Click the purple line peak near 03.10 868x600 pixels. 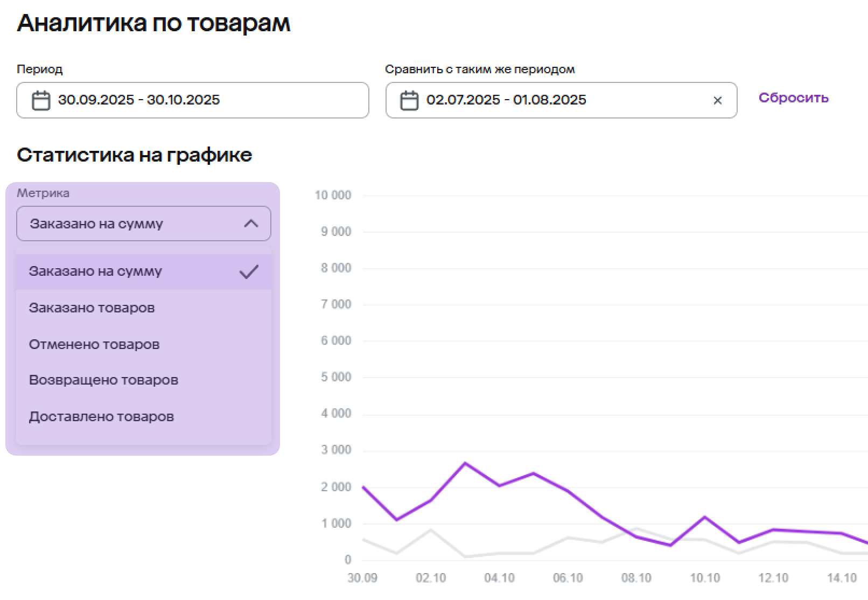coord(465,463)
